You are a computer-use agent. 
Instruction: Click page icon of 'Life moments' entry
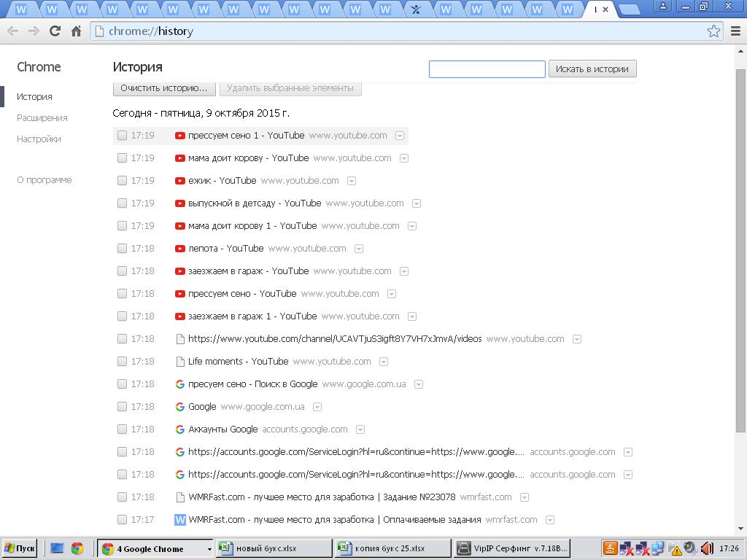tap(180, 362)
